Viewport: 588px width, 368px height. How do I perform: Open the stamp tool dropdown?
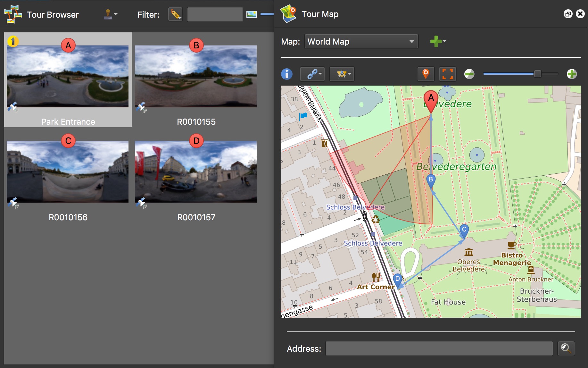tap(111, 14)
